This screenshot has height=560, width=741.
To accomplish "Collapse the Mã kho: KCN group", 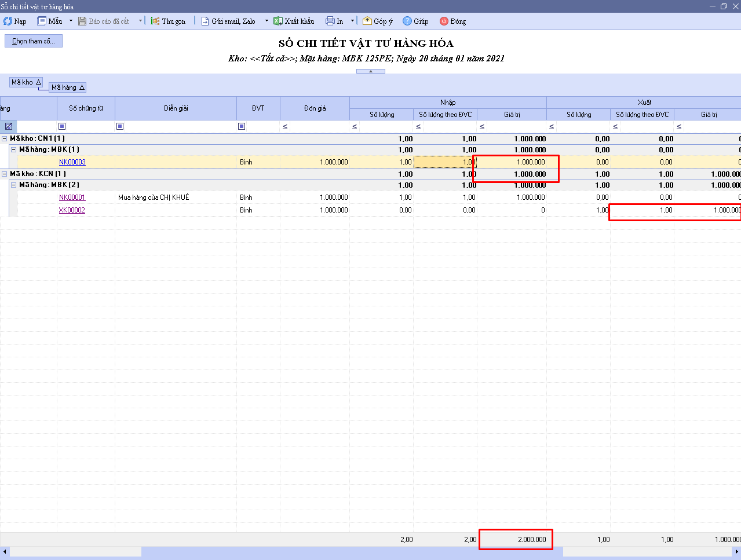I will click(5, 174).
